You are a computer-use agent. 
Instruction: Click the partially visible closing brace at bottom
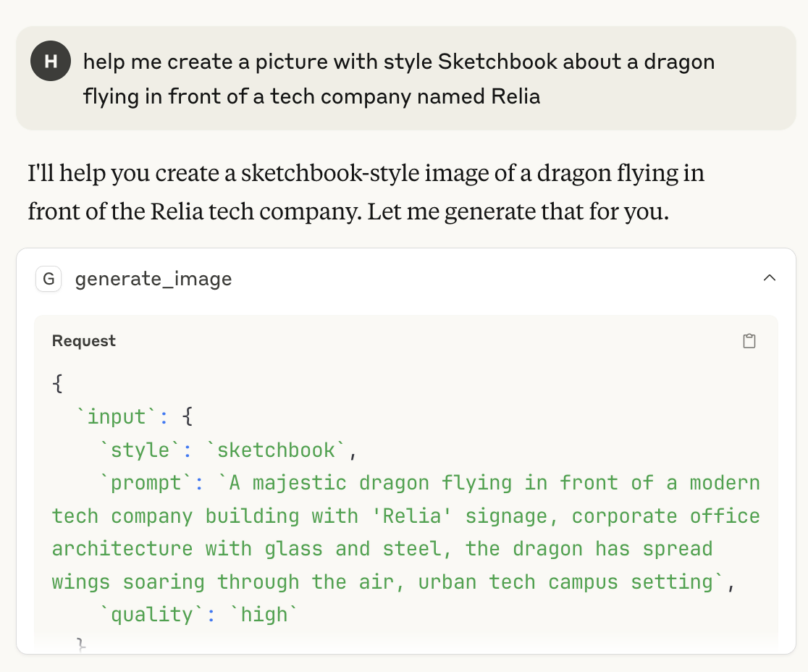pyautogui.click(x=81, y=644)
